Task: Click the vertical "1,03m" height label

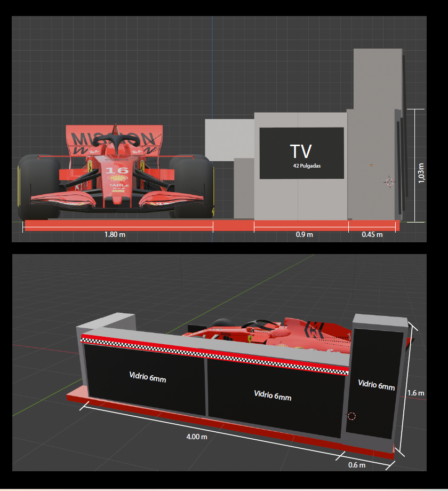Action: [421, 173]
